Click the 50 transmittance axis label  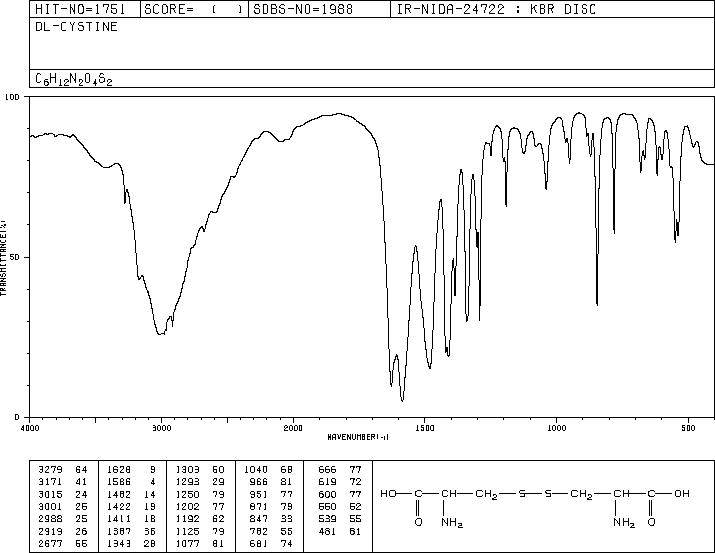click(x=15, y=257)
